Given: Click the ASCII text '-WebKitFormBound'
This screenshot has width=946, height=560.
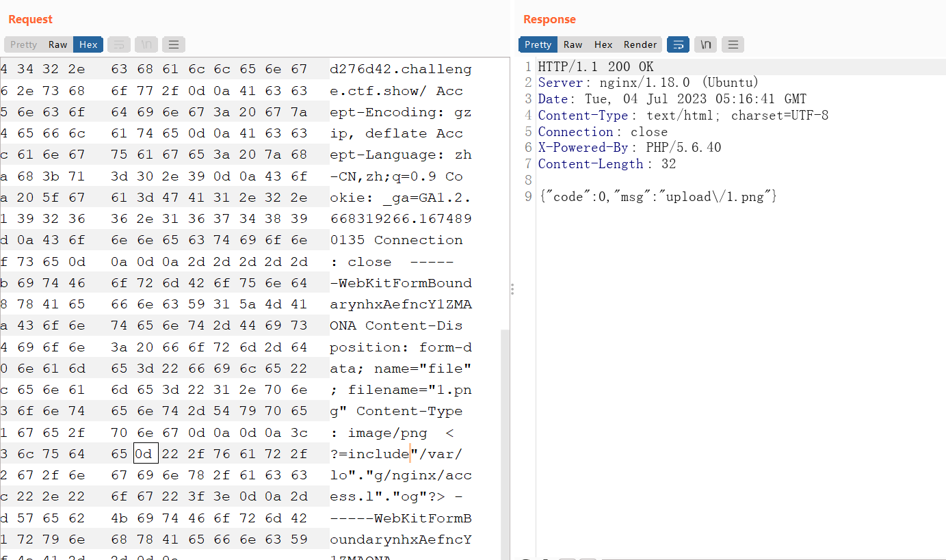Looking at the screenshot, I should point(401,283).
